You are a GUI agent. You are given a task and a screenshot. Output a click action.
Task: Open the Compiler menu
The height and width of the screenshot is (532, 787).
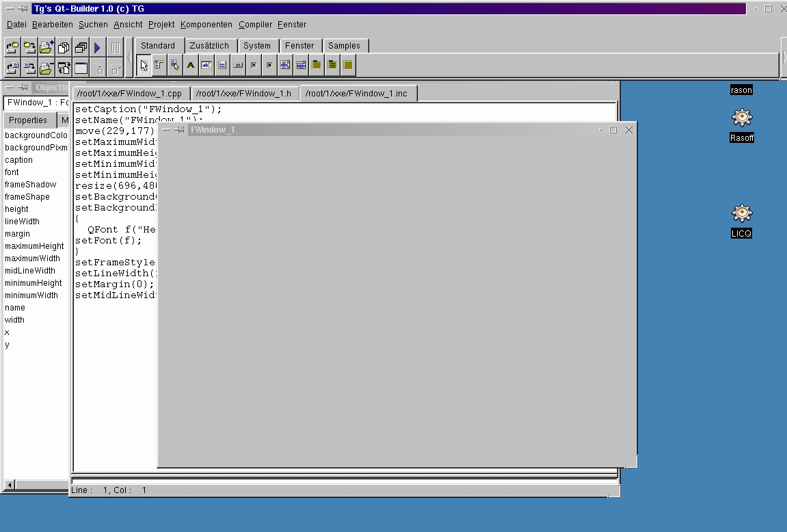pyautogui.click(x=255, y=25)
